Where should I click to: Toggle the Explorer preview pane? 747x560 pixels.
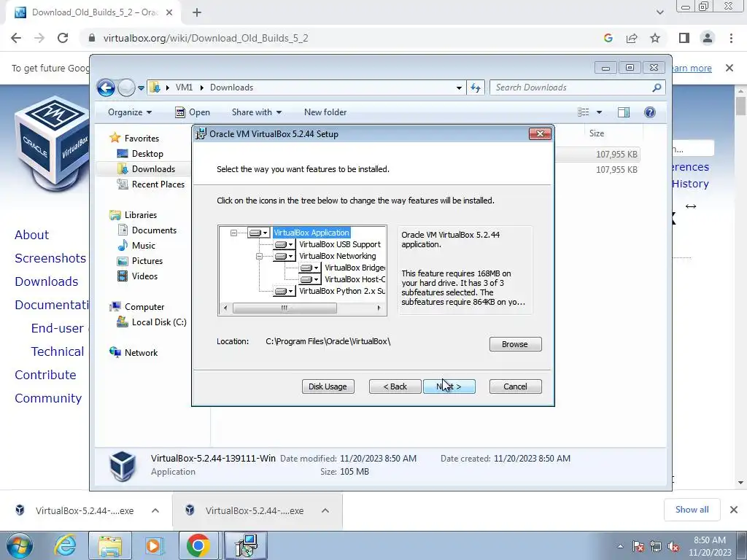[624, 112]
